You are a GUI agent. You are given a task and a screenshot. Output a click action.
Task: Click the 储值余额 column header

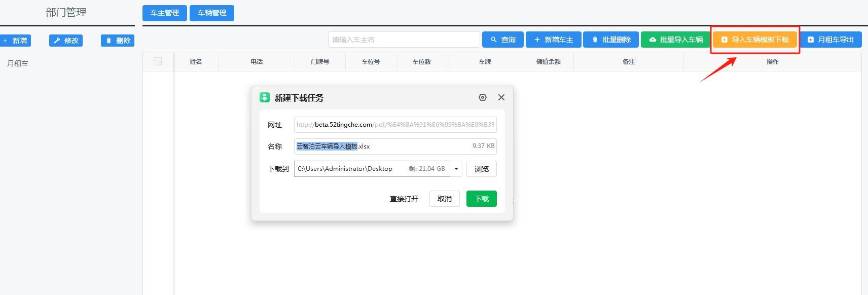coord(548,62)
